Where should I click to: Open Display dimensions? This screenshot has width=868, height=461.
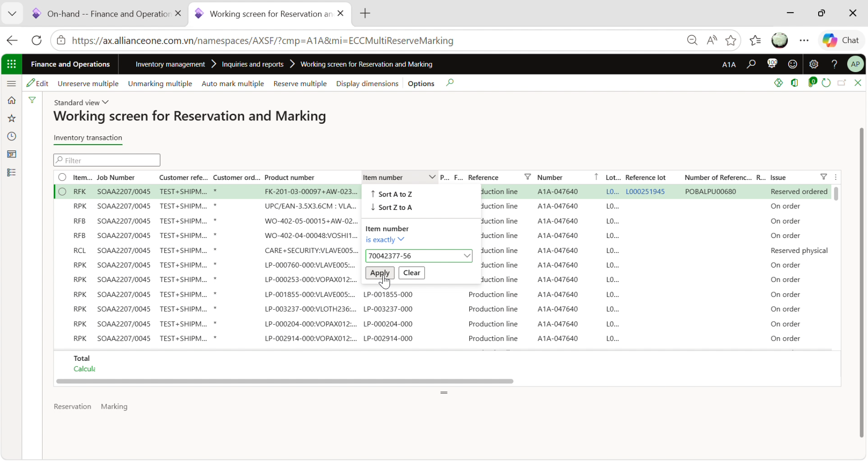[367, 83]
